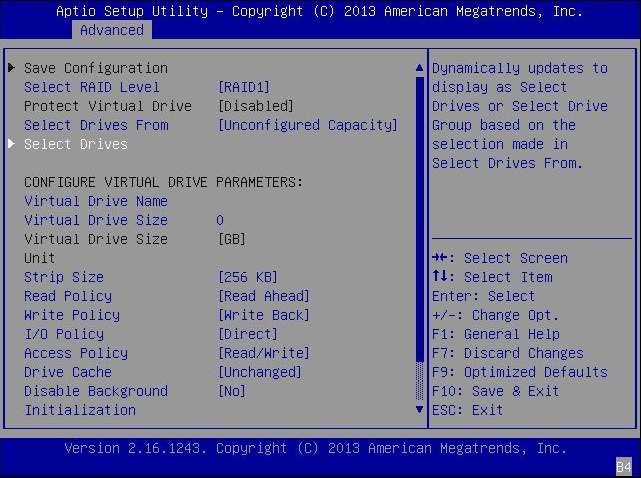
Task: Change the [Unchanged] drive cache value
Action: coord(260,372)
